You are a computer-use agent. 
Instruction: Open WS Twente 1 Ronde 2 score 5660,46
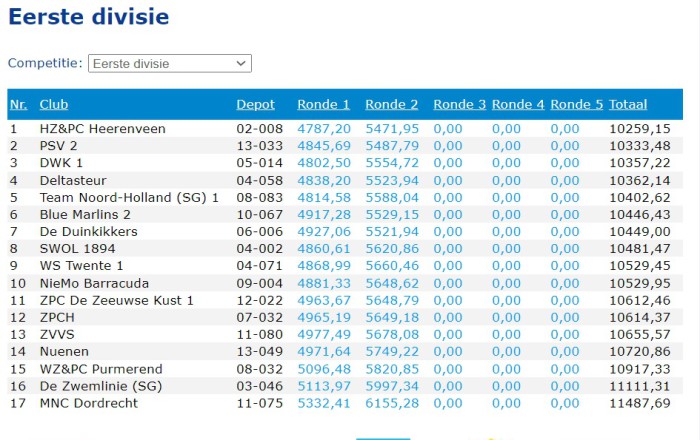pyautogui.click(x=392, y=266)
